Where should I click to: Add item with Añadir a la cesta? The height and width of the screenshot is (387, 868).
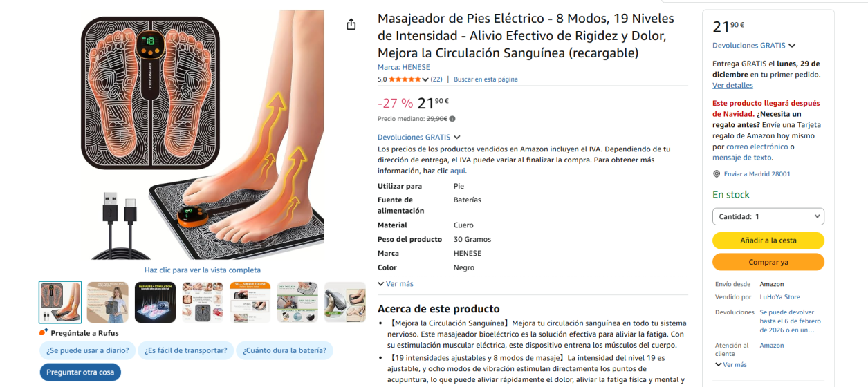tap(768, 240)
